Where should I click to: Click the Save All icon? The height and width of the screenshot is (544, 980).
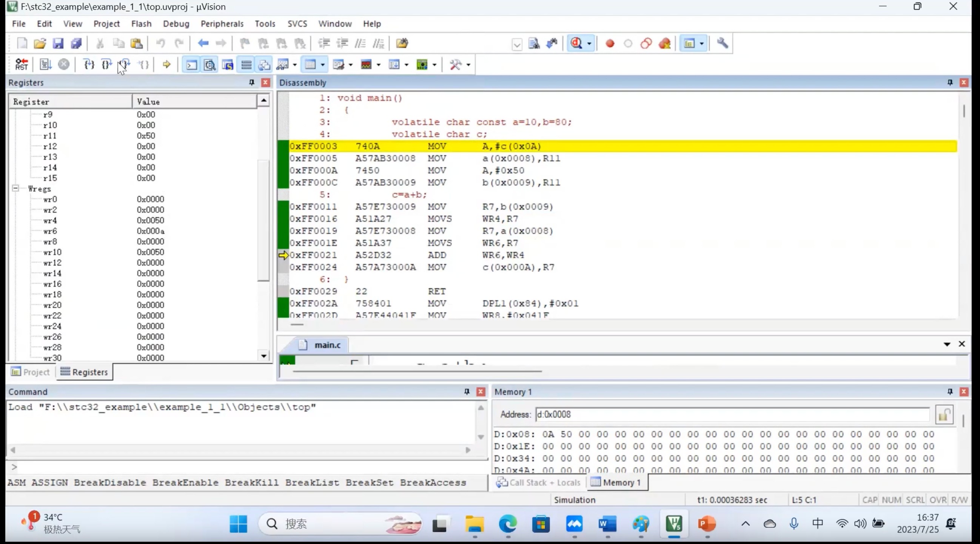76,43
